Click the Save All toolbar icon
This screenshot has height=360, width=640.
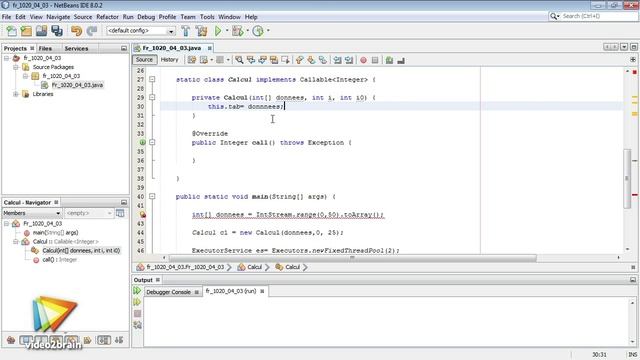click(x=57, y=31)
